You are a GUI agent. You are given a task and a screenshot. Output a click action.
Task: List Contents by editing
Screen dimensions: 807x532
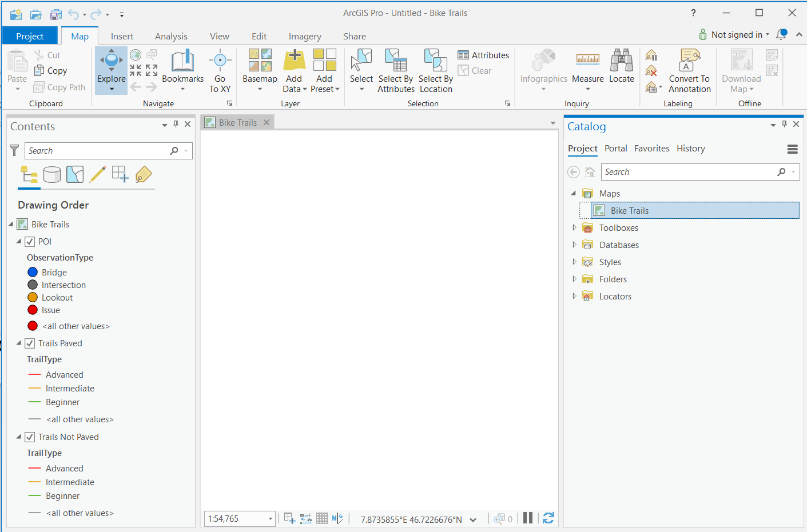[98, 174]
